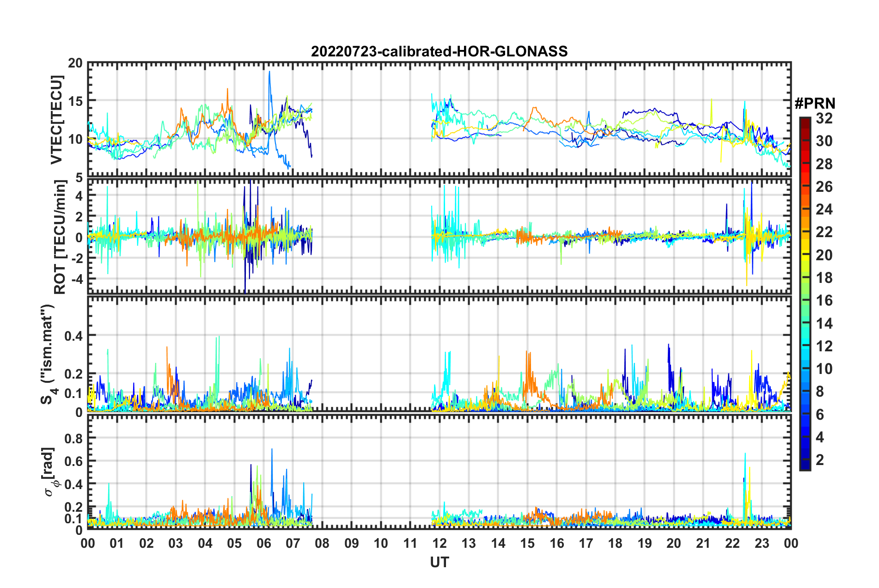Select the -2 tick on ROT axis

pyautogui.click(x=78, y=258)
